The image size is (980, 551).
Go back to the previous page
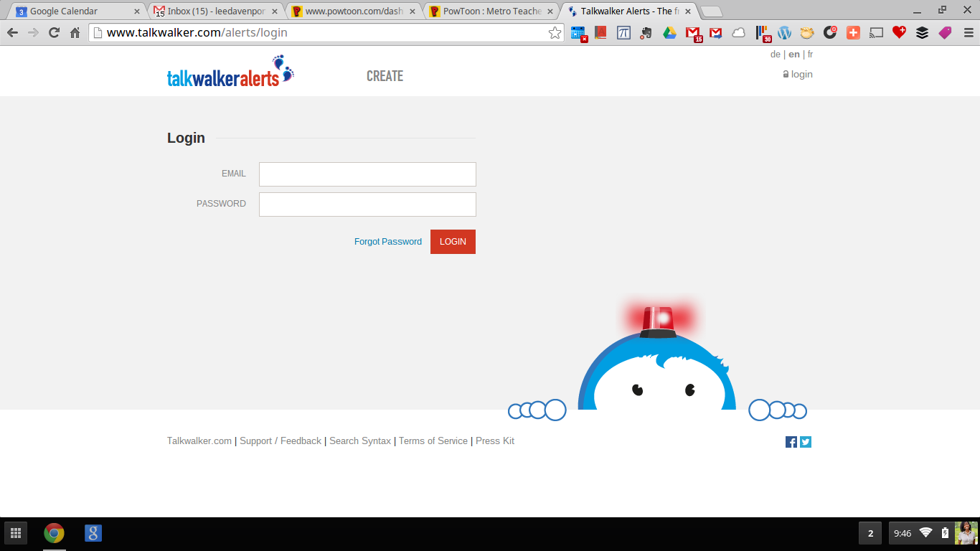point(12,32)
